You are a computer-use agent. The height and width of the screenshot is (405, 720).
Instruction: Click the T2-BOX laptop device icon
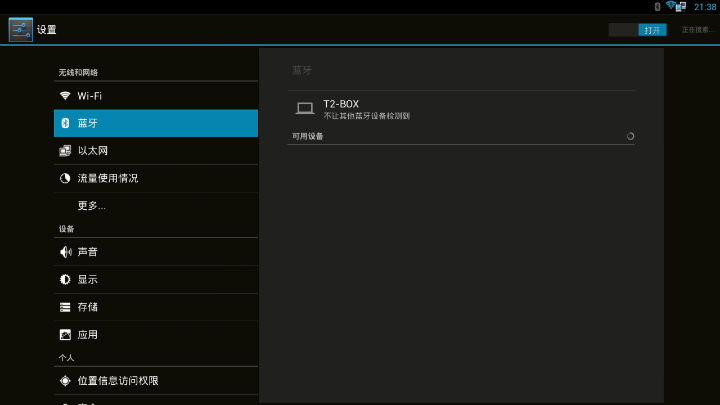pyautogui.click(x=305, y=109)
